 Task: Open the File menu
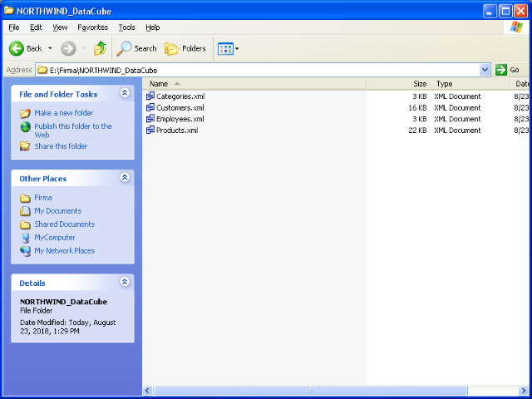click(x=14, y=27)
